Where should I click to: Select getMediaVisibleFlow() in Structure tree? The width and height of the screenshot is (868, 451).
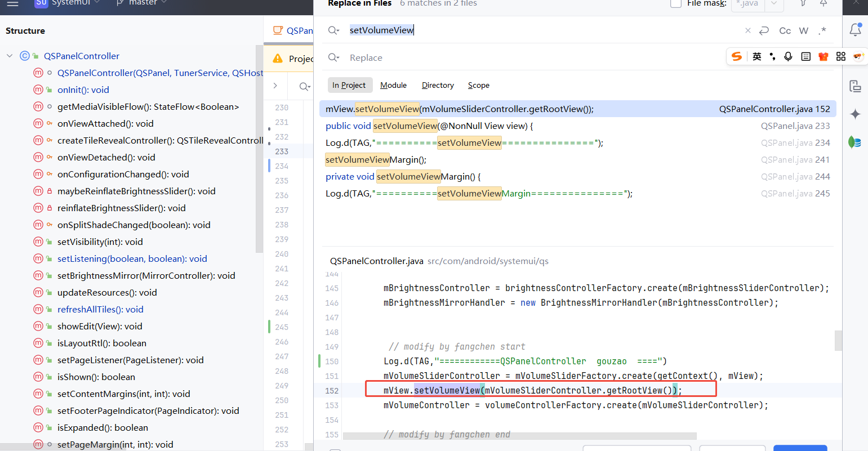click(x=148, y=106)
